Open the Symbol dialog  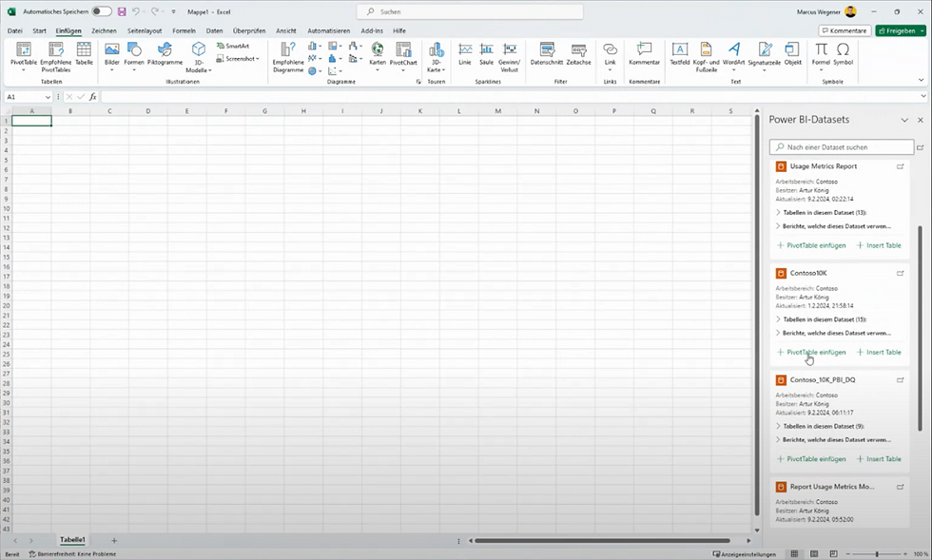point(843,53)
